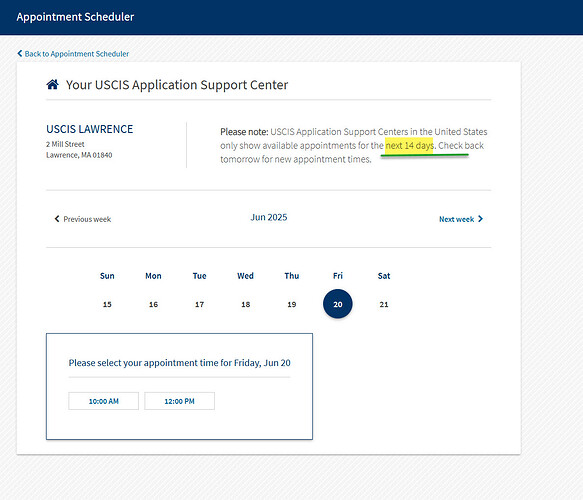Click the Jun 2025 month label
The image size is (583, 500).
pos(269,217)
